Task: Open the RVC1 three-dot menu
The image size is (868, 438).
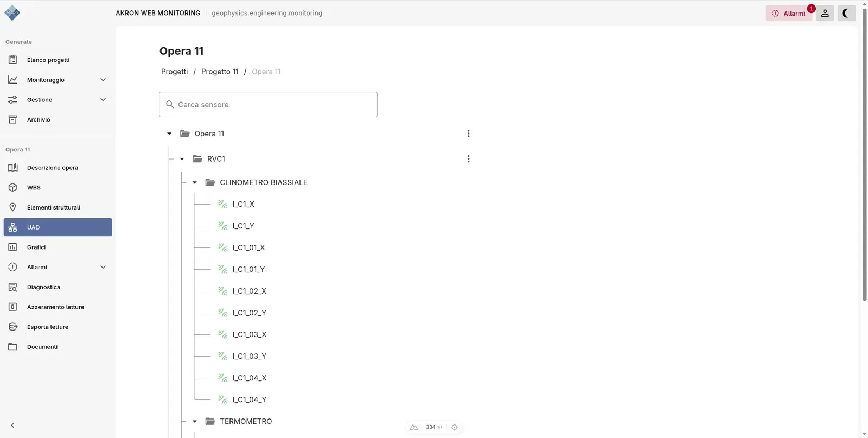Action: (468, 159)
